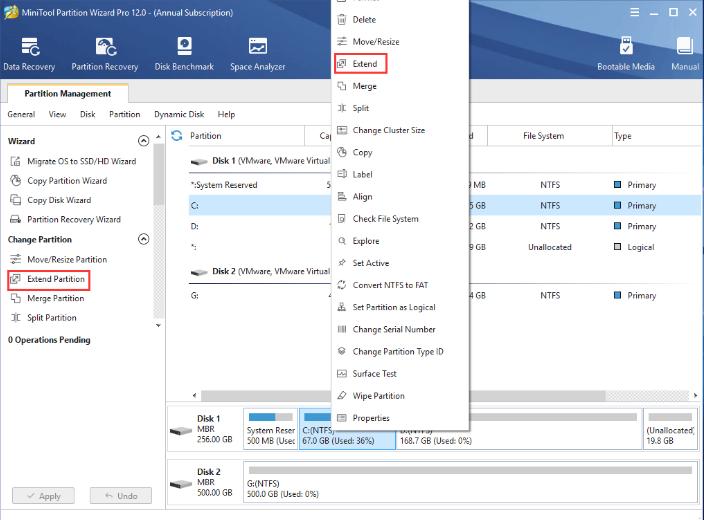Click the Extend icon in the context menu

pos(342,63)
